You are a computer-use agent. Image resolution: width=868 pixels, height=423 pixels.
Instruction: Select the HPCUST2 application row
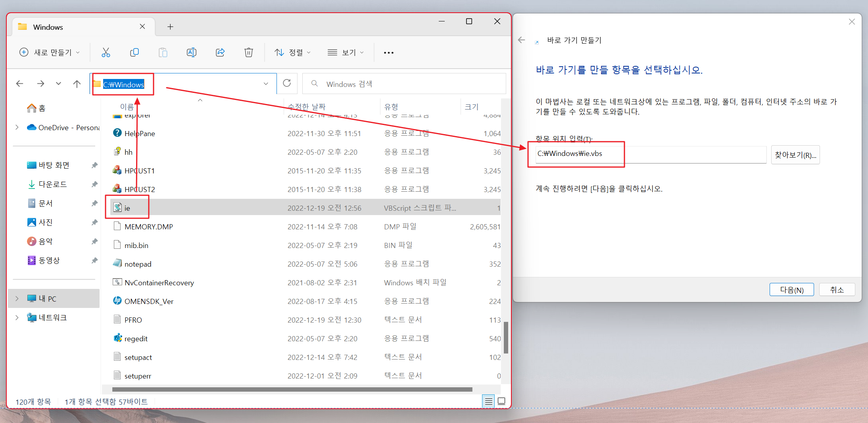coord(305,189)
